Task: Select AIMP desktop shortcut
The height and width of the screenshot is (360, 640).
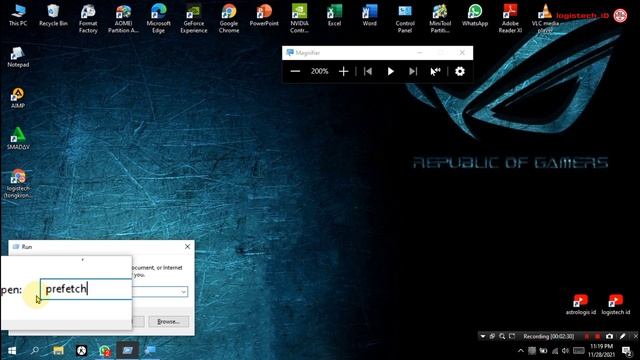Action: click(18, 98)
